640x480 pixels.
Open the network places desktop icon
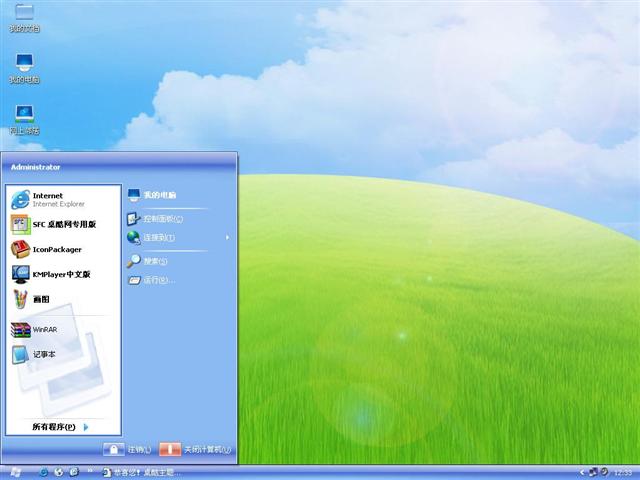tap(24, 120)
